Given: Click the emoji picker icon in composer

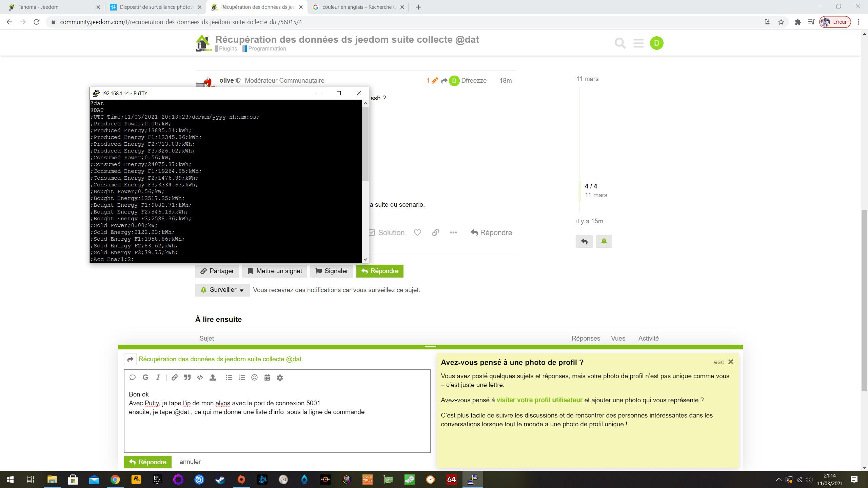Looking at the screenshot, I should tap(254, 378).
